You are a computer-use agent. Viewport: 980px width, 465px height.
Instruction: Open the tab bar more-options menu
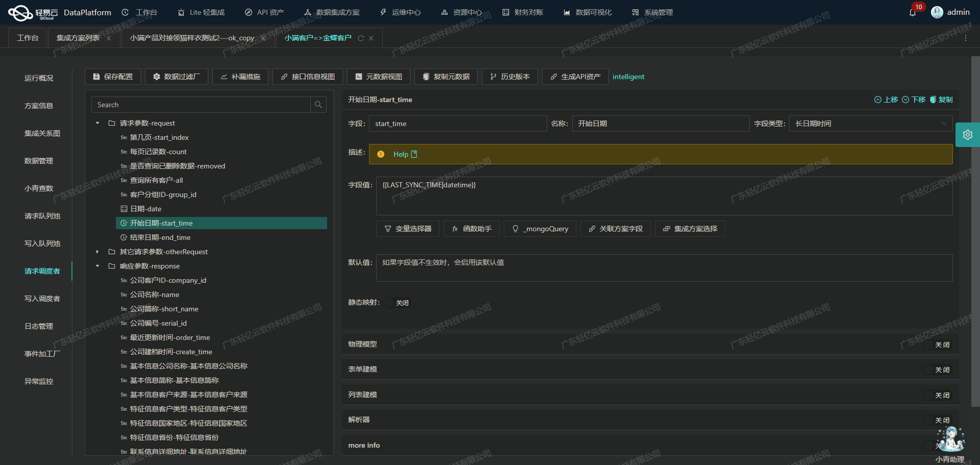click(x=965, y=38)
